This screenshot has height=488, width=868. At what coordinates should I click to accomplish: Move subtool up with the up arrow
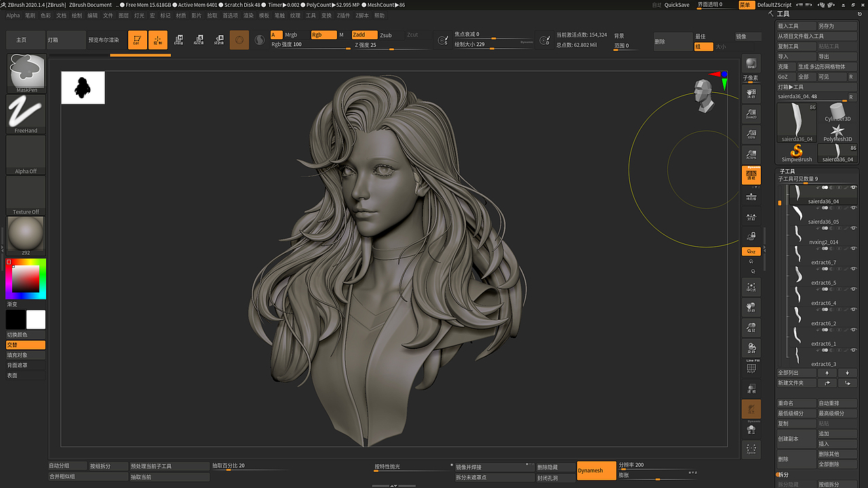pos(827,373)
